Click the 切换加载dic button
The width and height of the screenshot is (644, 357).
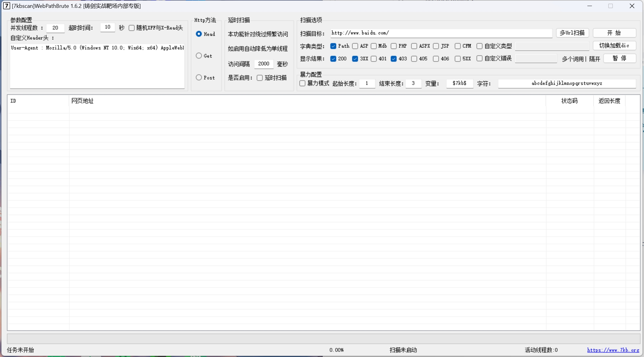click(x=614, y=46)
